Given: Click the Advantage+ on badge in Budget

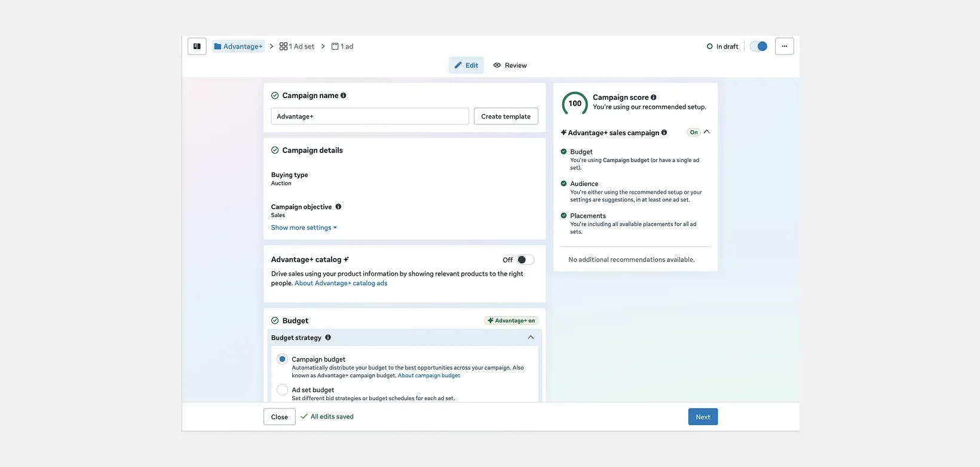Looking at the screenshot, I should [511, 321].
